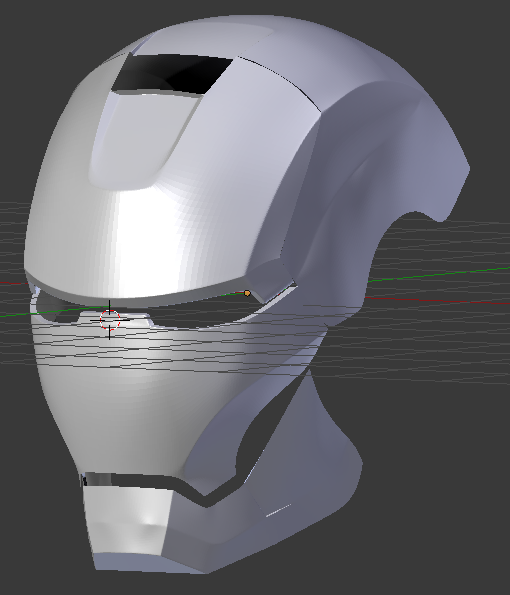Screen dimensions: 510x595
Task: Click the blue underside edge of the chin
Action: point(148,563)
